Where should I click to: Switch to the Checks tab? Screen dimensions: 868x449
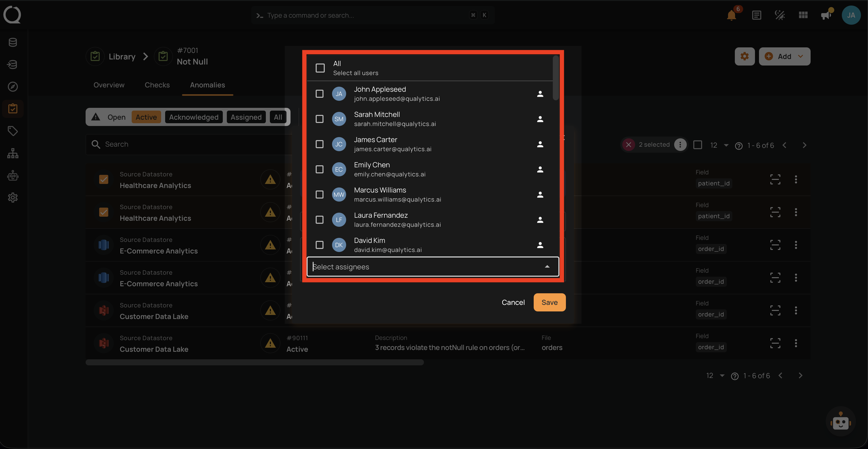[157, 85]
